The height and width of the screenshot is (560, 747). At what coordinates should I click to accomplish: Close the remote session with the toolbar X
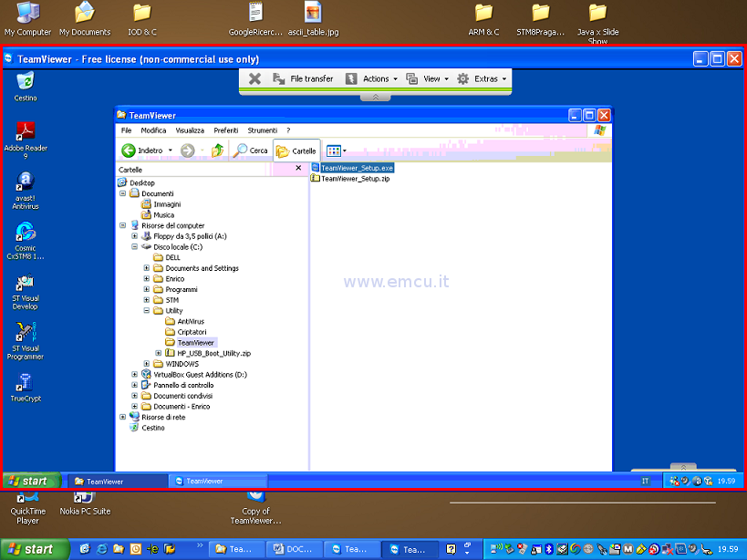[x=254, y=78]
